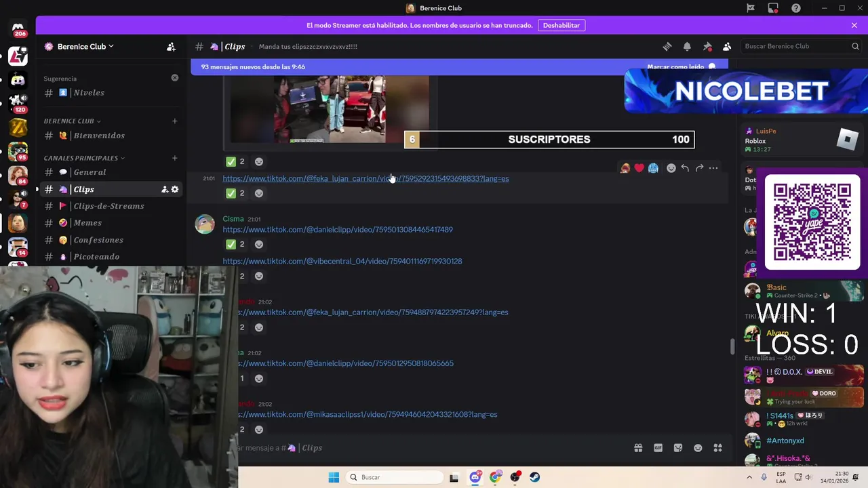Open feka_lujan_carrion TikTok link at 21:01

[x=366, y=179]
